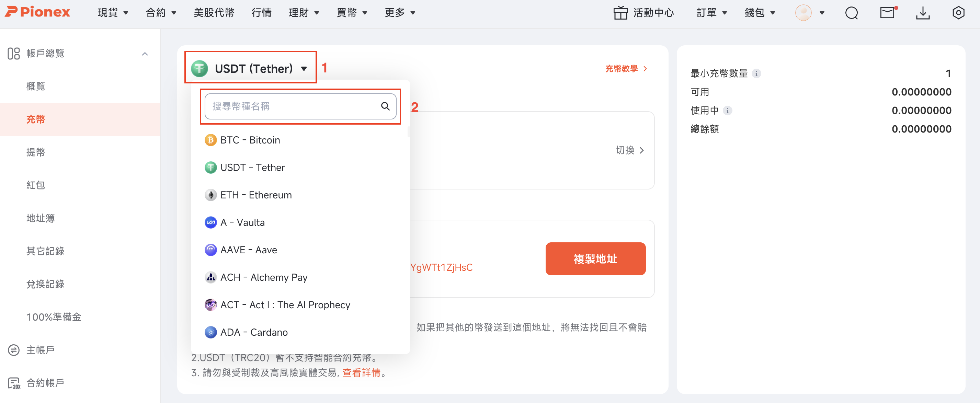Click the Vaulta coin icon in list
Viewport: 980px width, 403px height.
210,222
